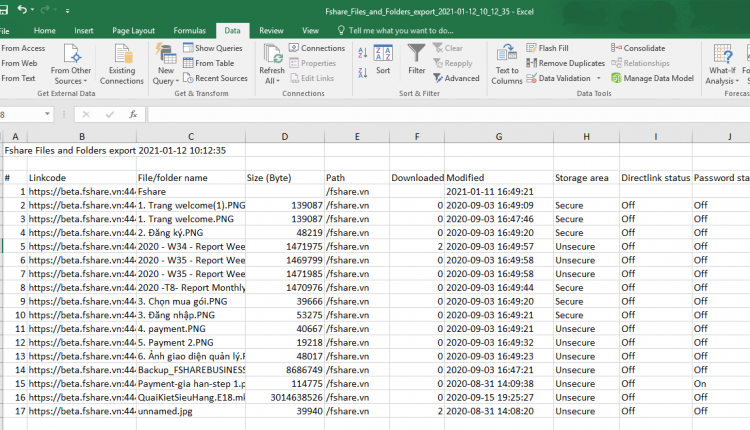The height and width of the screenshot is (430, 750).
Task: Select size value 3014638526
Action: tap(285, 397)
